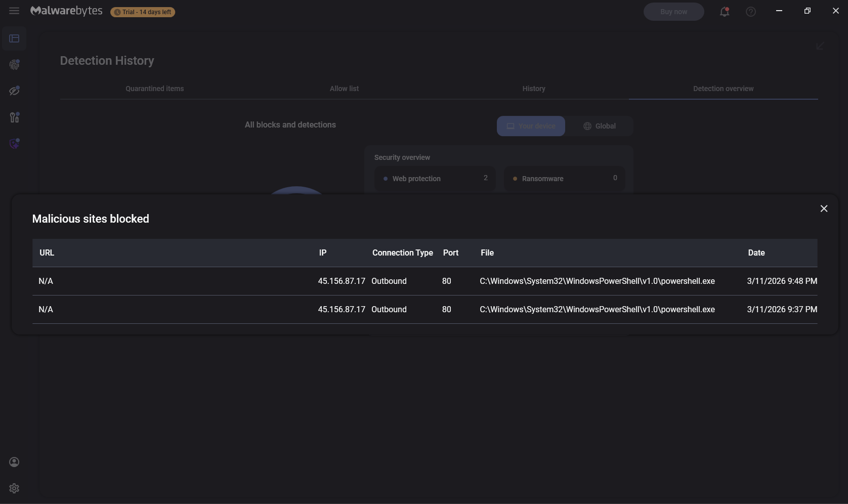Click port 80 in the 9:37 PM row
This screenshot has width=848, height=504.
446,309
